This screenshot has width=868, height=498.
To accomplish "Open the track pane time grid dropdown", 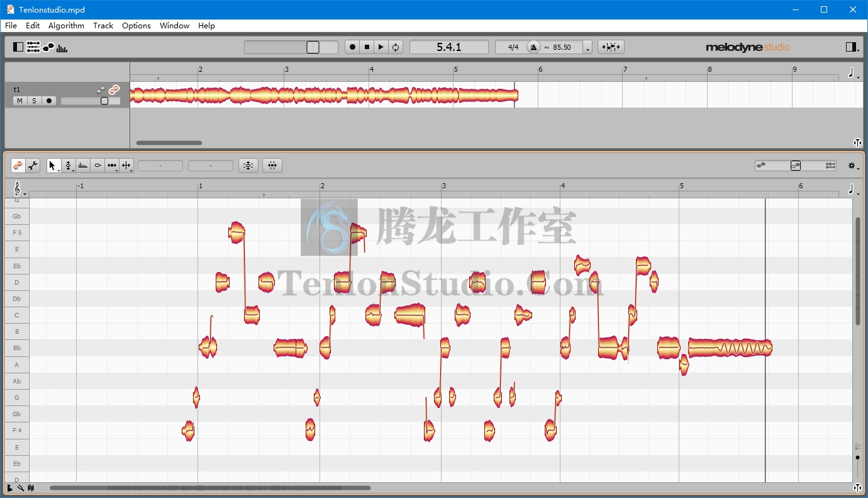I will click(x=852, y=73).
